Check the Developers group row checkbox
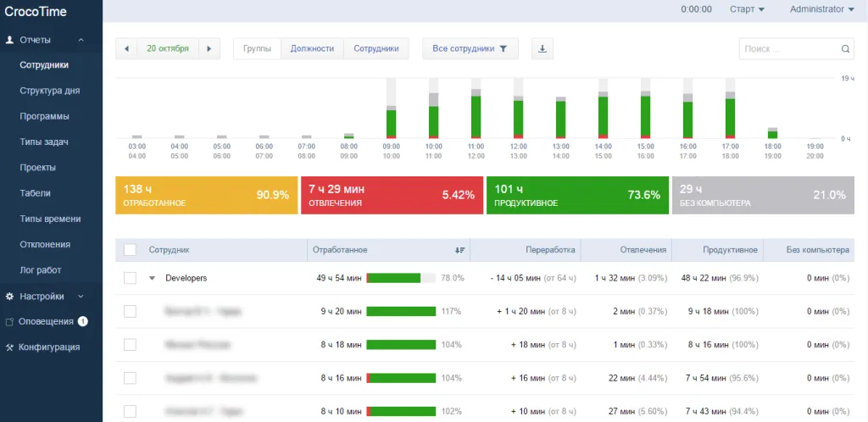This screenshot has height=422, width=868. click(130, 278)
